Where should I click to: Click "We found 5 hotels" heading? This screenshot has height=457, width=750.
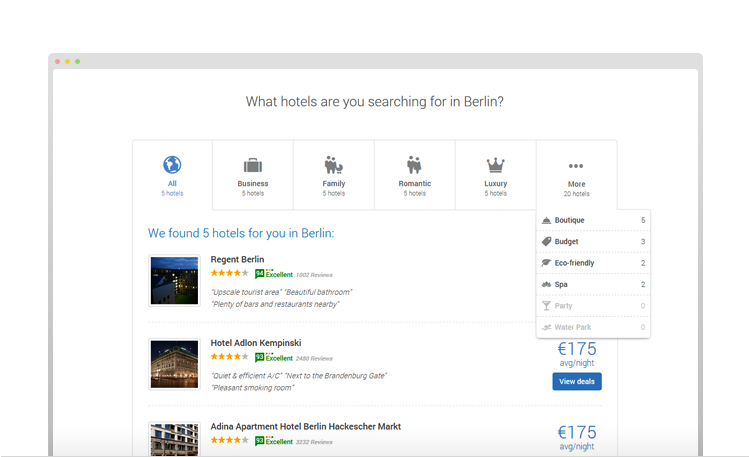click(241, 233)
